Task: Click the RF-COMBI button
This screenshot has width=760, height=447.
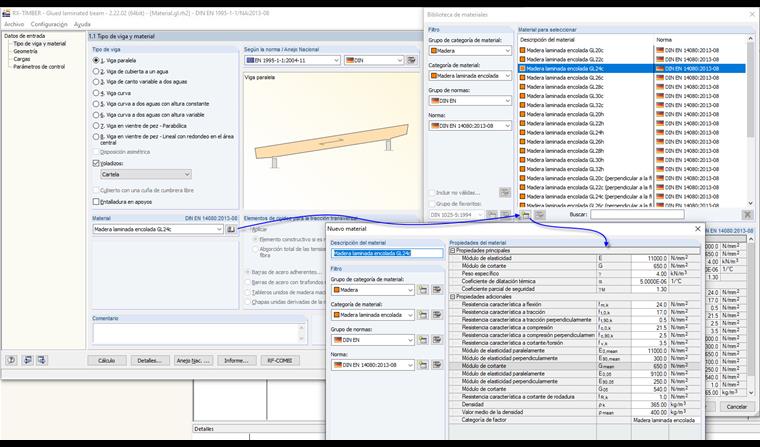Action: point(280,361)
